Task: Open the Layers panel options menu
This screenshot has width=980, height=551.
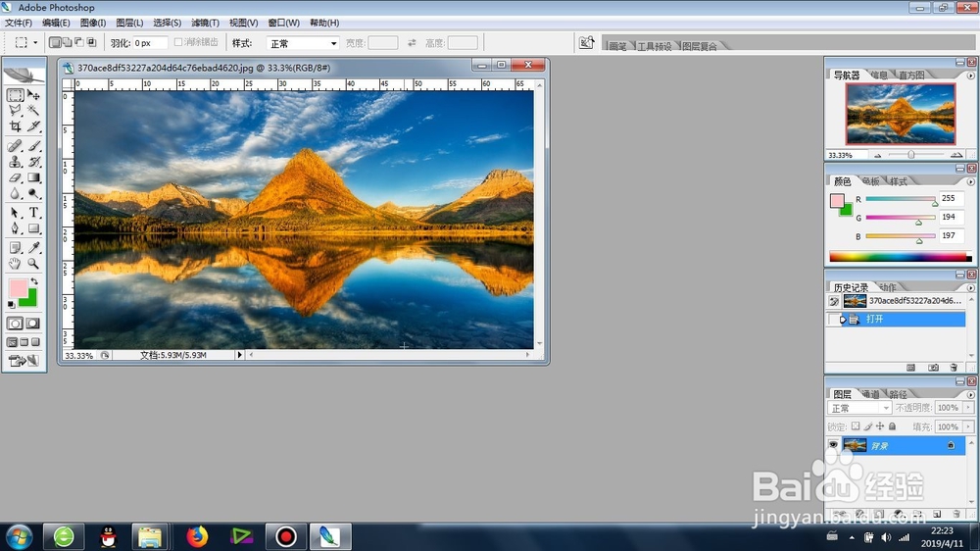Action: [970, 395]
